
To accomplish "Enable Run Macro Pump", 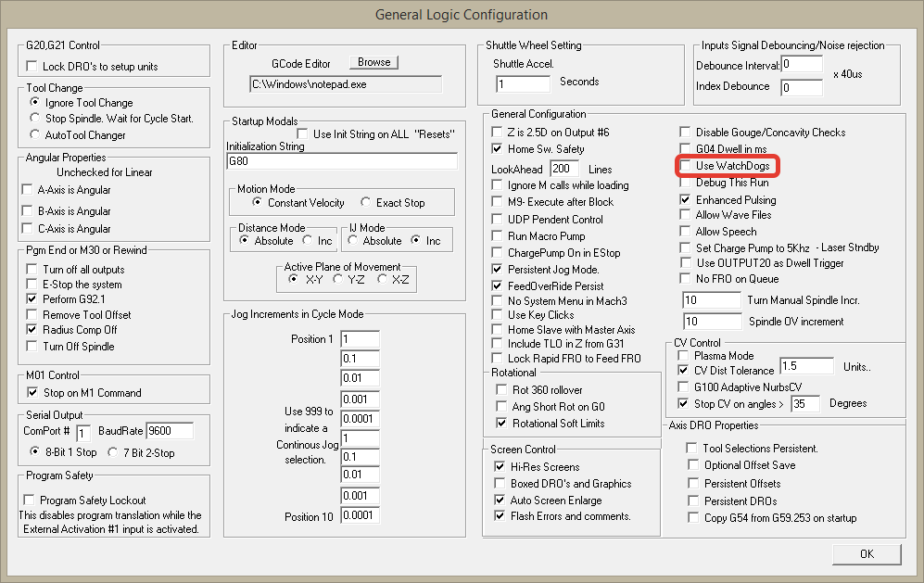I will tap(497, 235).
